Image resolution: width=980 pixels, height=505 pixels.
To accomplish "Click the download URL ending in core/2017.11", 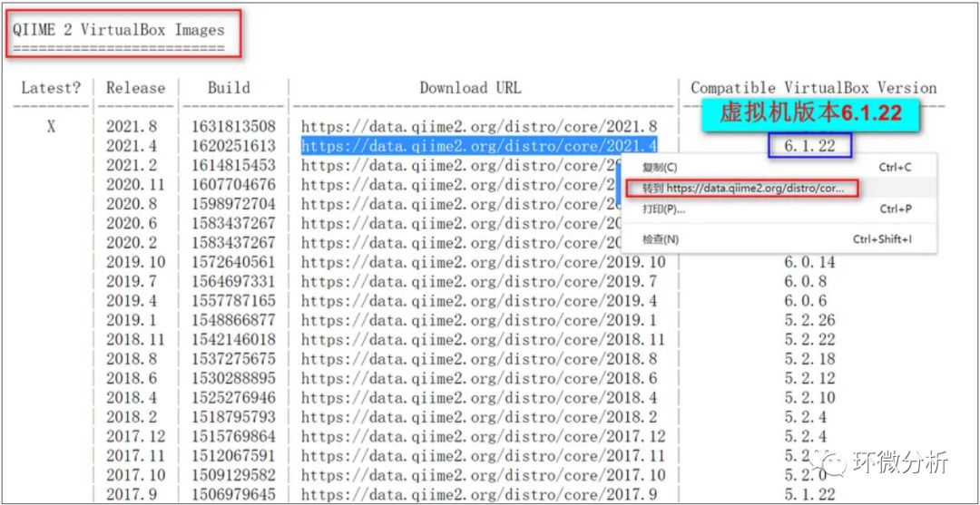I will [483, 456].
